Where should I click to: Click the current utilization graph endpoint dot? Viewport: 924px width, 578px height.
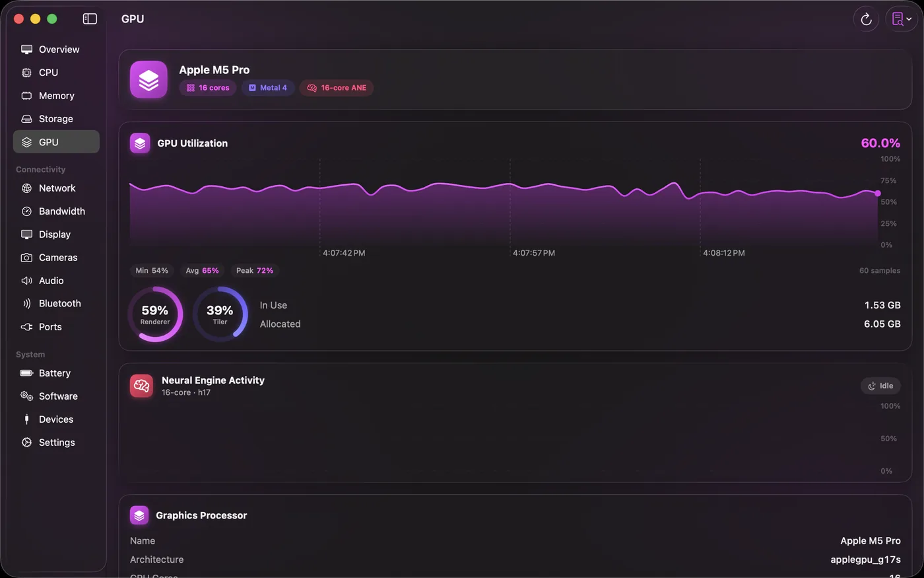coord(878,194)
